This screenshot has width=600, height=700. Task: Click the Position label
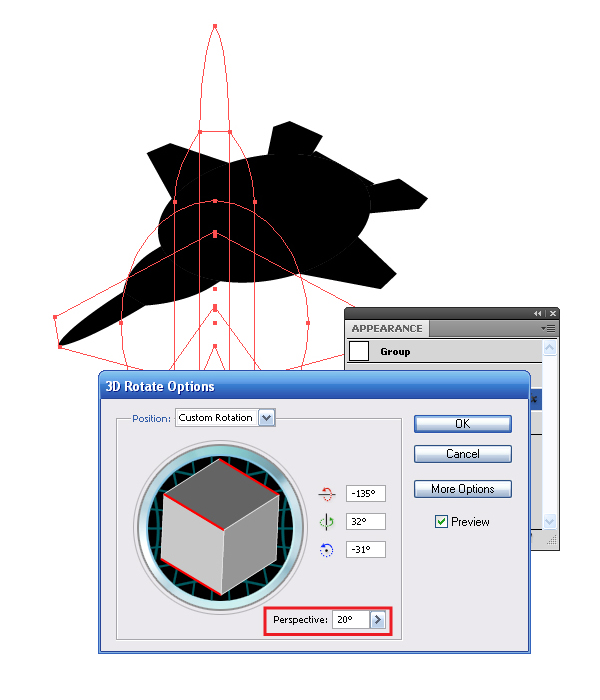point(151,419)
